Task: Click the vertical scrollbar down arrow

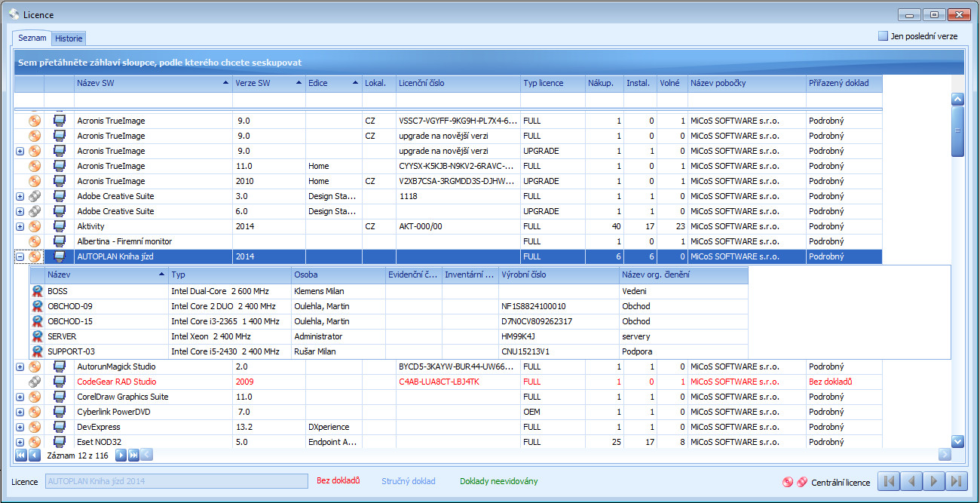Action: point(957,442)
